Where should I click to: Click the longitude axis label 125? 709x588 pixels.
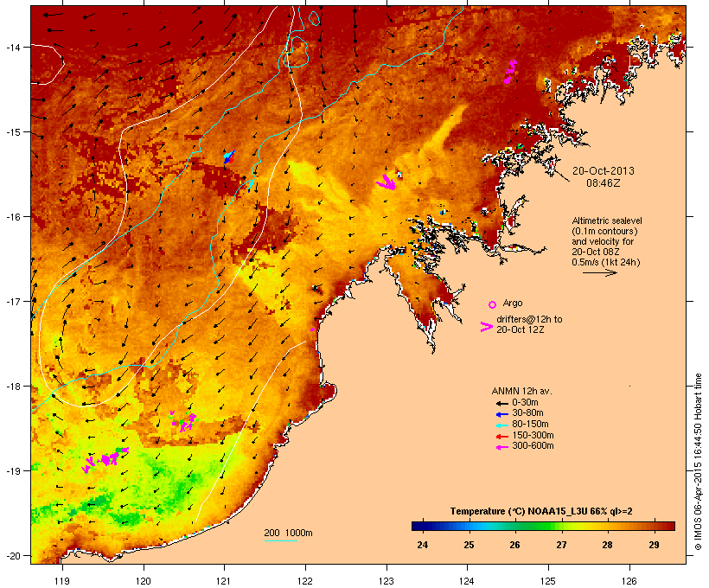tap(548, 581)
